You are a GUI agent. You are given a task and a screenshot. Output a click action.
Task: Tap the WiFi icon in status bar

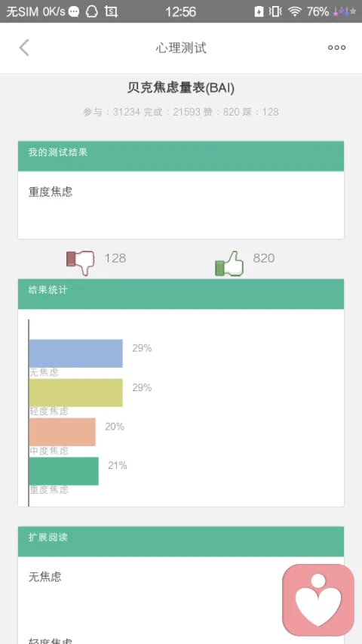pyautogui.click(x=295, y=11)
